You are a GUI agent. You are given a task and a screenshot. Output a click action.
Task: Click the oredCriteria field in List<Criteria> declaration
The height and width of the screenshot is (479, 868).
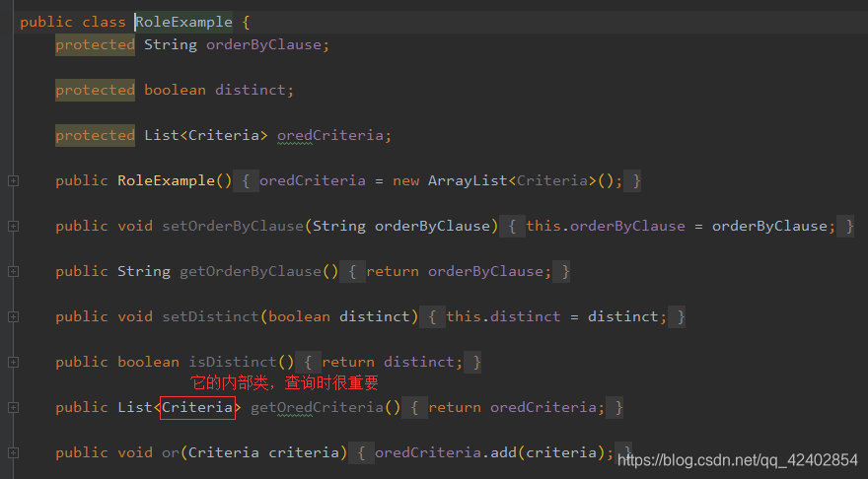(x=329, y=135)
